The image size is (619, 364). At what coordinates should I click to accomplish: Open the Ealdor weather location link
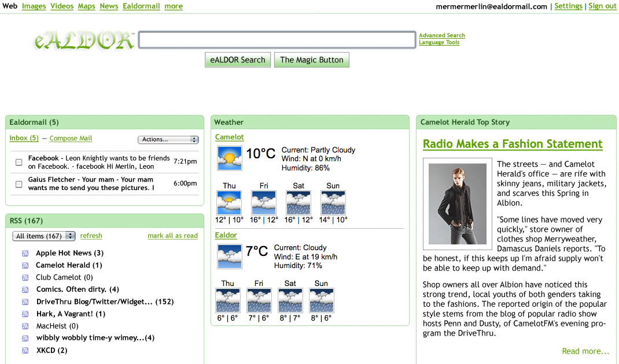226,235
